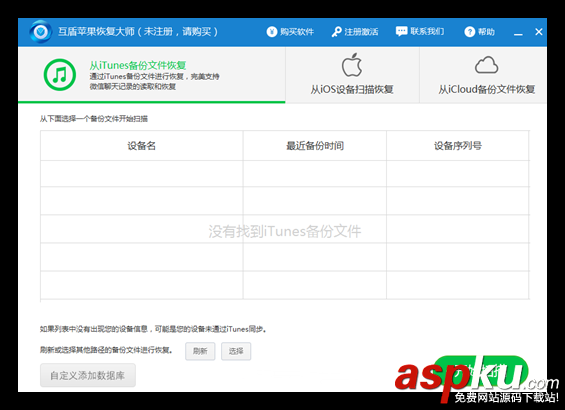Click the 选择 browse button
This screenshot has height=410, width=565.
pos(236,351)
